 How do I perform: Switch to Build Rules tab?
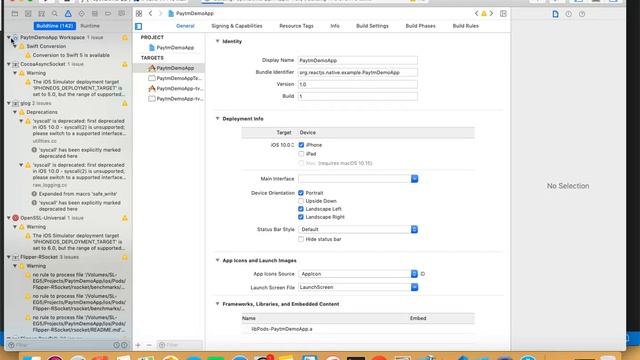coord(465,26)
